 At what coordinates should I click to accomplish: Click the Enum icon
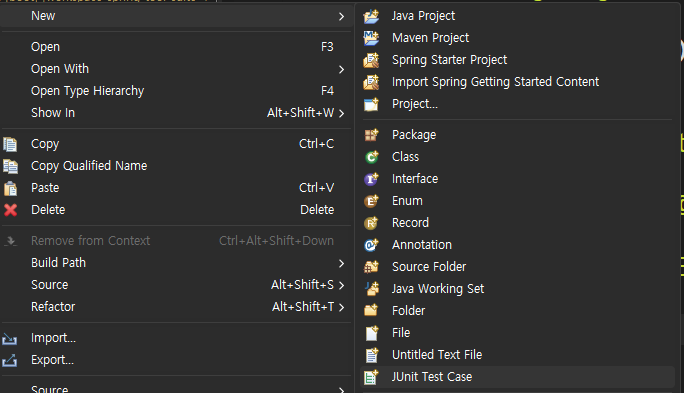click(371, 201)
